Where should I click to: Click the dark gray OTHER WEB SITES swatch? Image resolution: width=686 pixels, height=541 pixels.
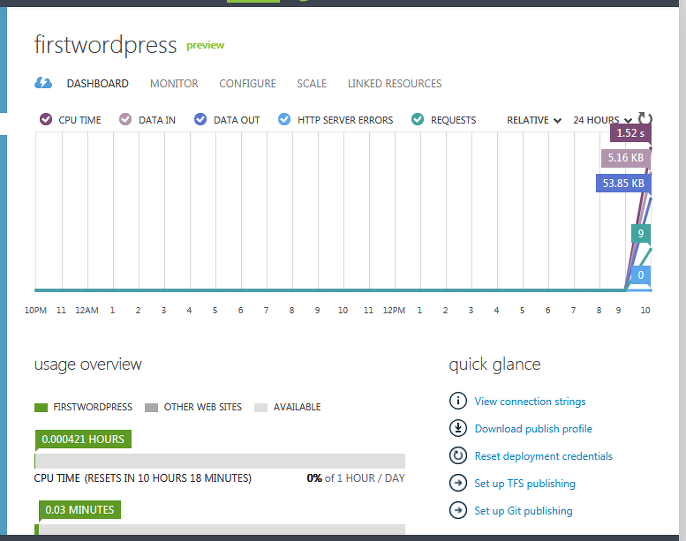[x=151, y=408]
